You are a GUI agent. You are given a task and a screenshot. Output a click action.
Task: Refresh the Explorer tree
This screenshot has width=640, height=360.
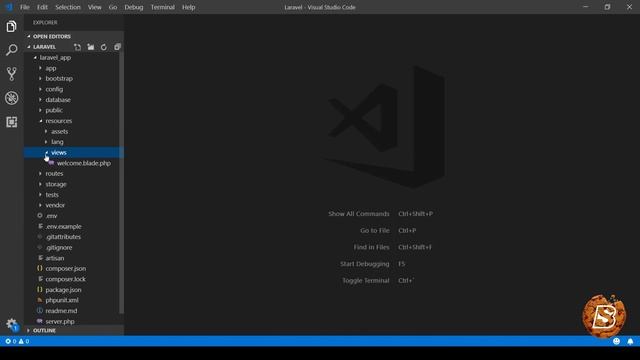pyautogui.click(x=104, y=47)
